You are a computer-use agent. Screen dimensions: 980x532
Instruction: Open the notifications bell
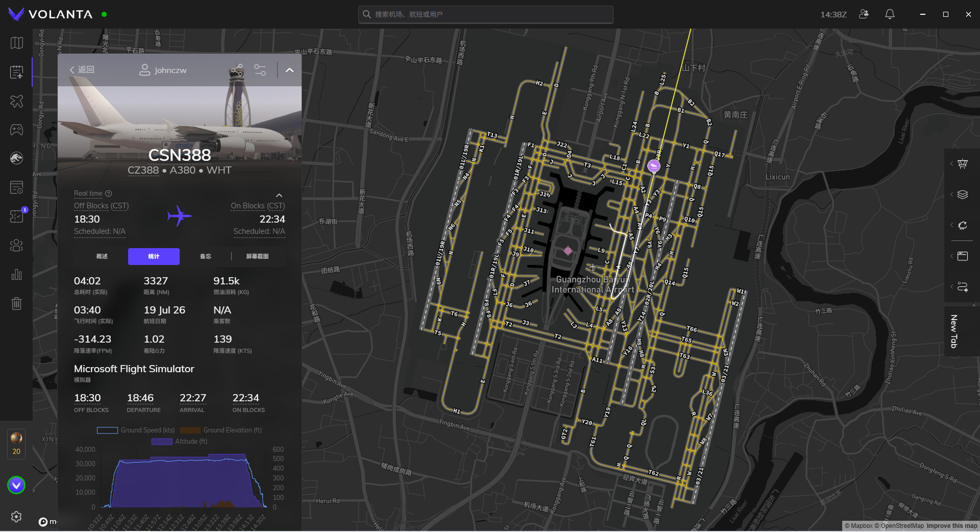point(890,14)
